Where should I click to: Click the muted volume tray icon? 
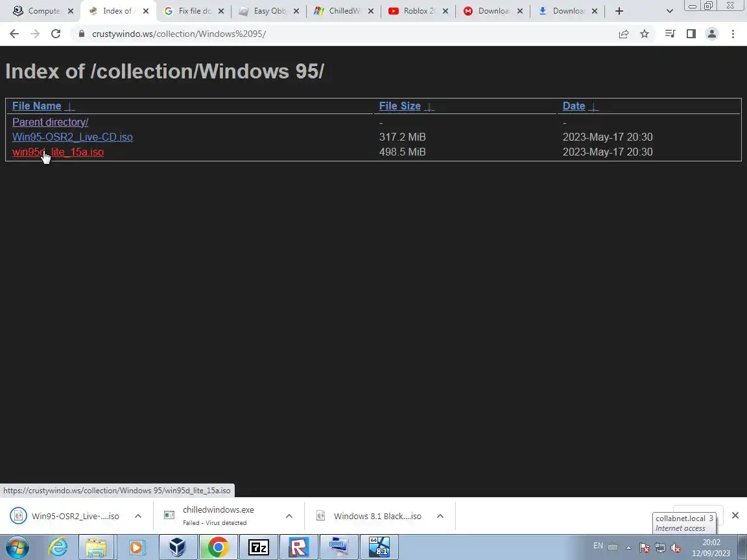point(675,548)
